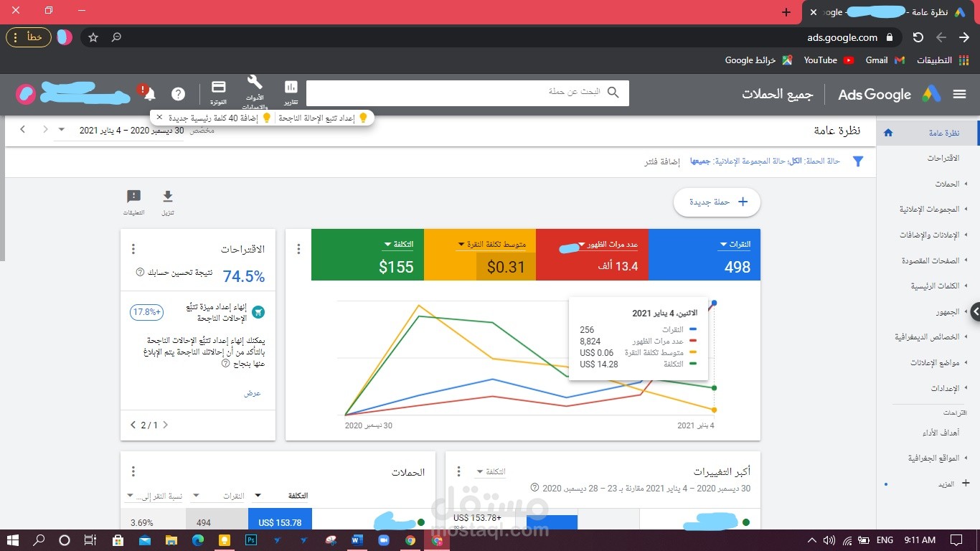Open the date range dropdown arrow
The image size is (980, 551).
[61, 130]
